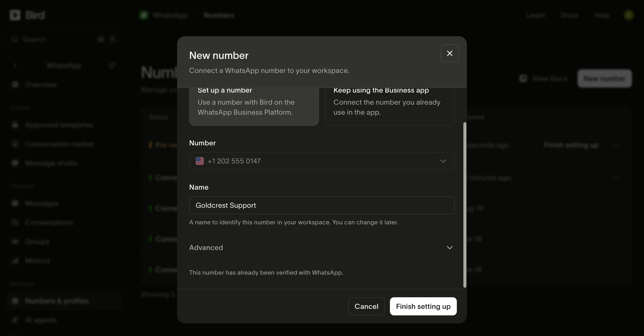Click the green WhatsApp breadcrumb icon
The image size is (644, 336).
[144, 15]
